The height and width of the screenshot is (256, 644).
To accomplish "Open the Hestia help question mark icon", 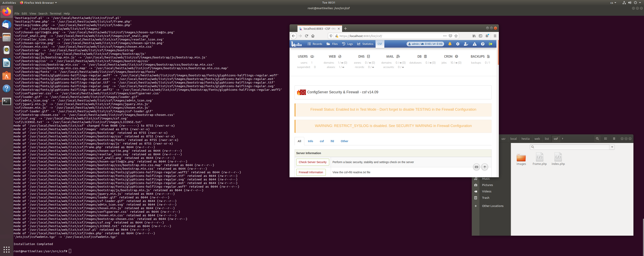I will 483,44.
